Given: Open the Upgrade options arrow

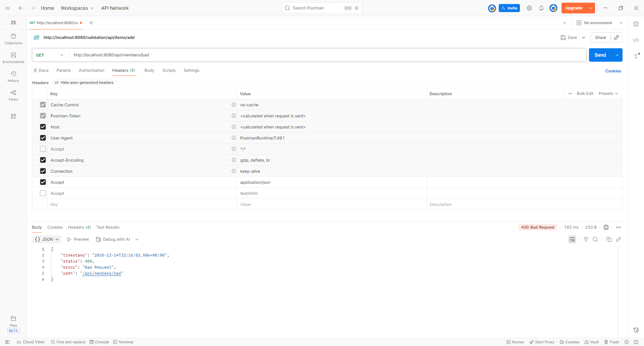Looking at the screenshot, I should (591, 8).
